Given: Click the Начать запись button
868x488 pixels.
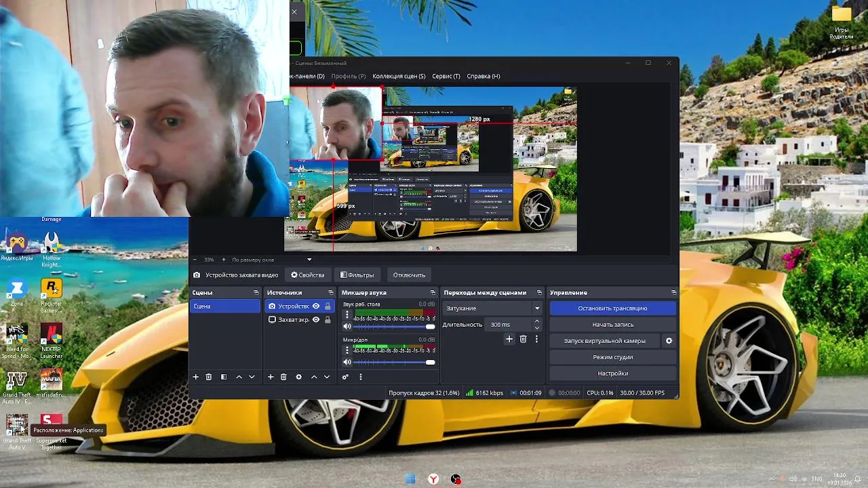Looking at the screenshot, I should (x=612, y=325).
